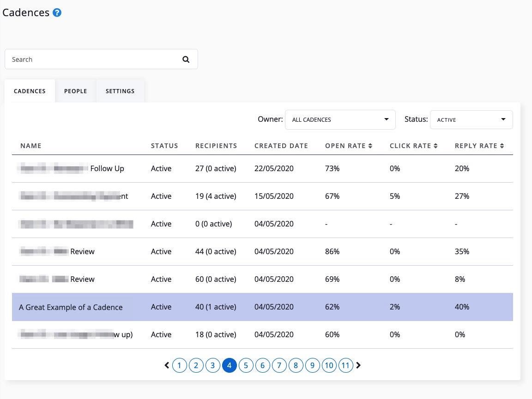This screenshot has width=532, height=399.
Task: Open the Status Active dropdown
Action: click(471, 119)
